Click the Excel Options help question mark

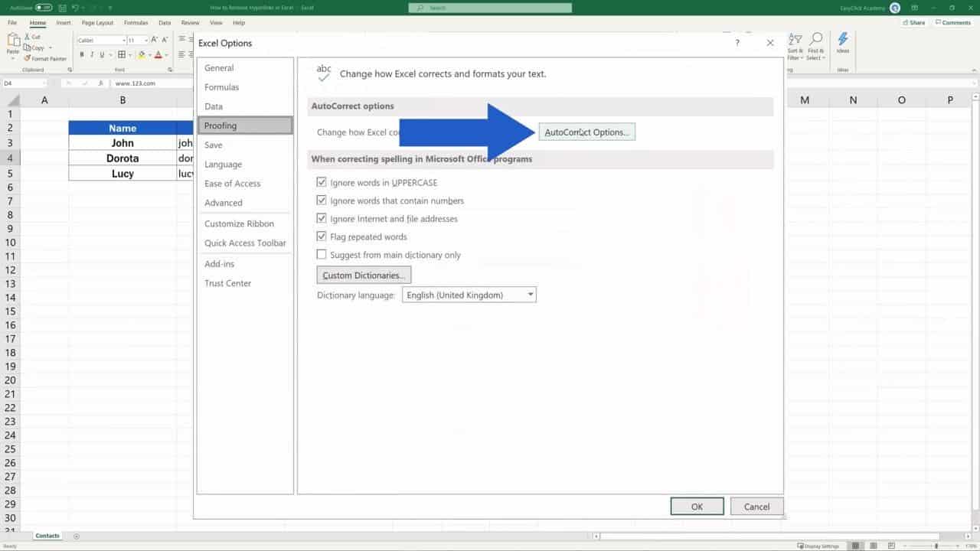click(737, 44)
